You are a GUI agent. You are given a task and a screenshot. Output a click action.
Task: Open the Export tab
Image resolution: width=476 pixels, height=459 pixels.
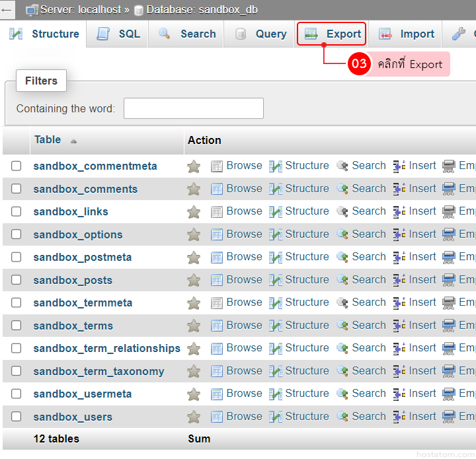(x=332, y=34)
